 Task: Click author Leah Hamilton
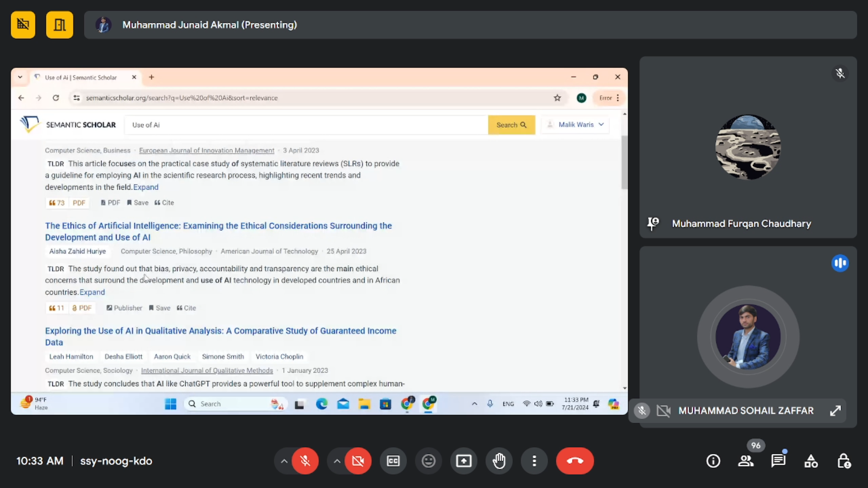click(x=71, y=357)
